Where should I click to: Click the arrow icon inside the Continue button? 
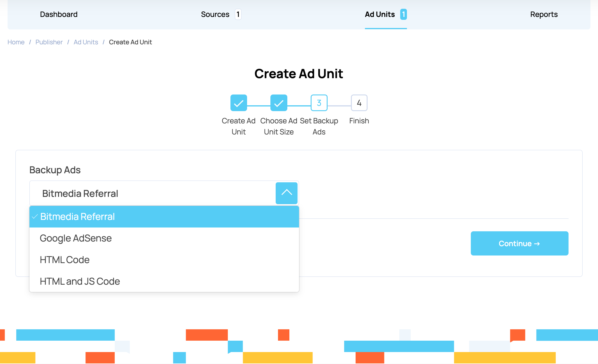pyautogui.click(x=537, y=244)
